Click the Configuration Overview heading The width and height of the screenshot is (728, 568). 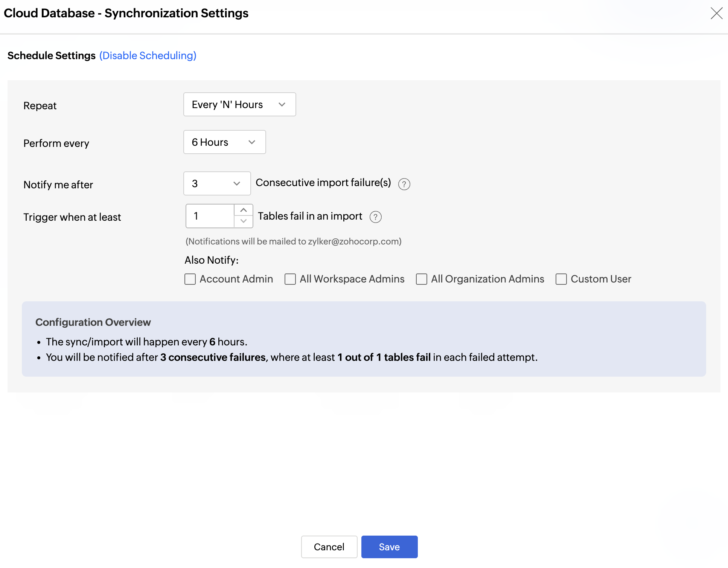[x=93, y=322]
